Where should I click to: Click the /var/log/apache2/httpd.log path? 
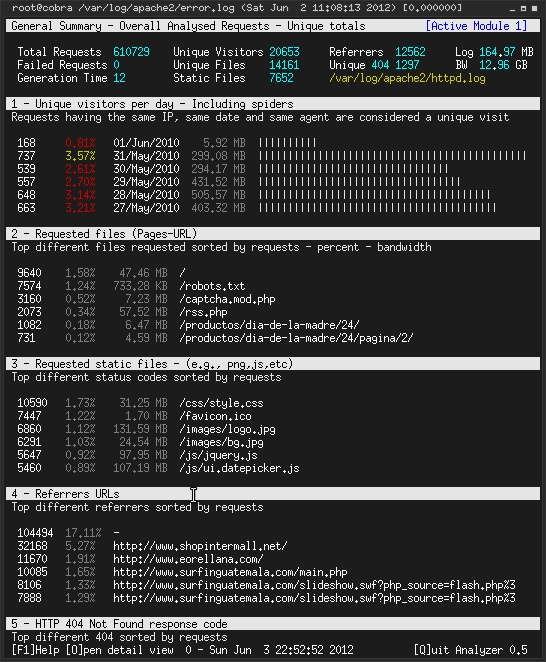pos(407,78)
